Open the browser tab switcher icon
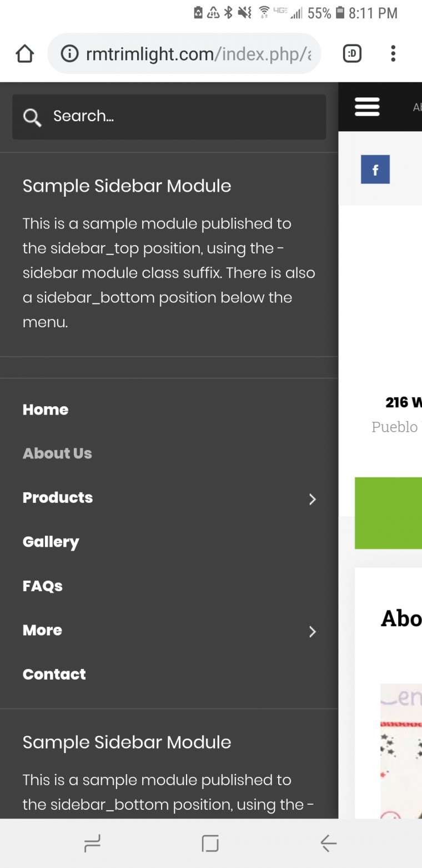This screenshot has height=868, width=422. click(x=352, y=54)
